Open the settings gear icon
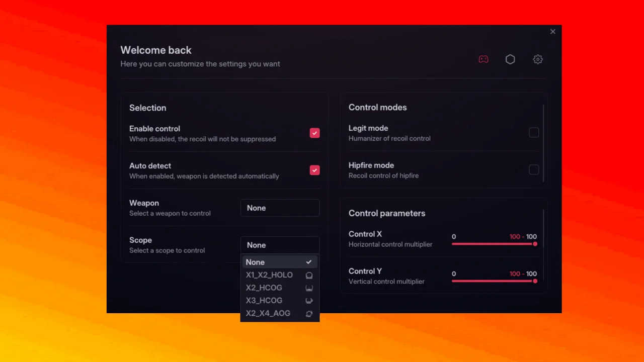The height and width of the screenshot is (362, 644). point(538,59)
